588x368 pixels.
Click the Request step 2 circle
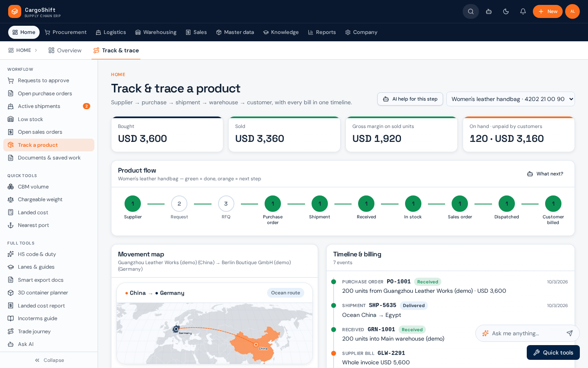point(179,204)
